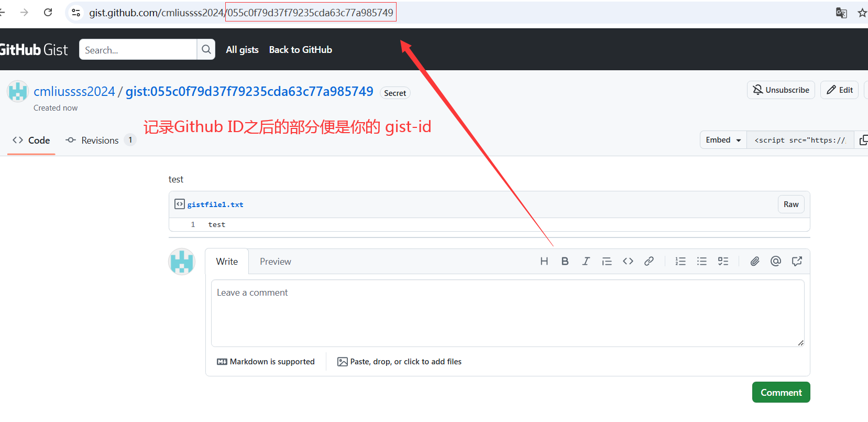This screenshot has width=868, height=422.
Task: Open the All gists link
Action: point(242,50)
